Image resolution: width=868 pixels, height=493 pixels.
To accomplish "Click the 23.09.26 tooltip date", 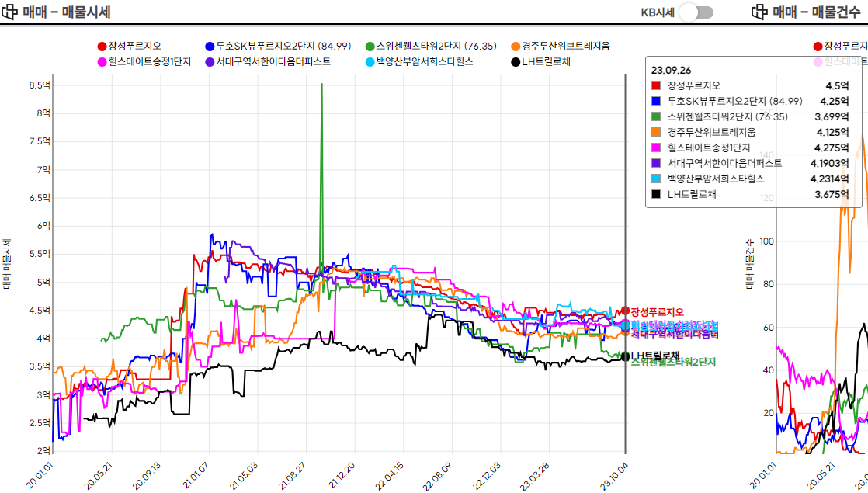I will (671, 71).
